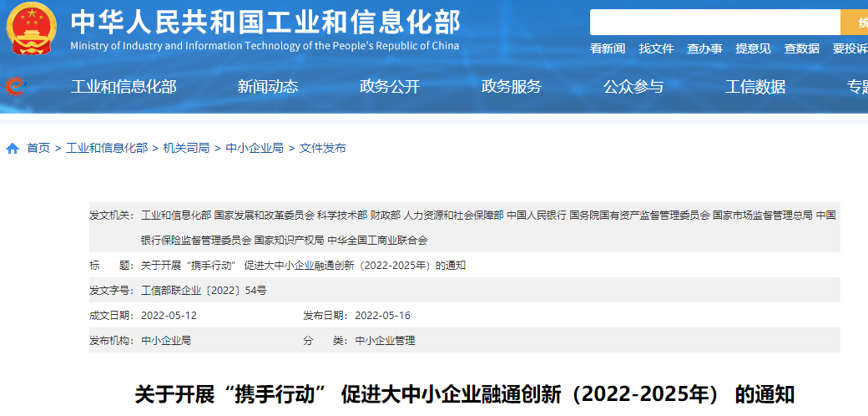This screenshot has height=416, width=868.
Task: Open the 工业和信息化部 navigation menu
Action: click(x=124, y=87)
